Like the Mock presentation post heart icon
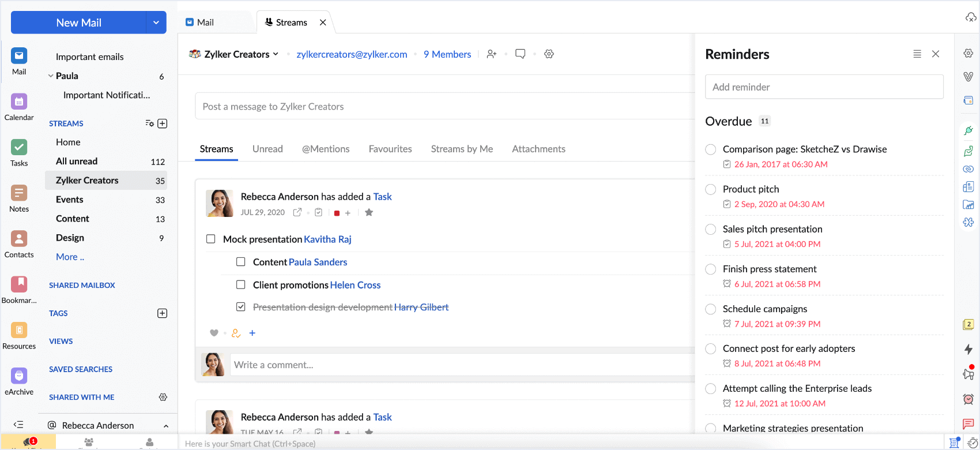 coord(214,333)
